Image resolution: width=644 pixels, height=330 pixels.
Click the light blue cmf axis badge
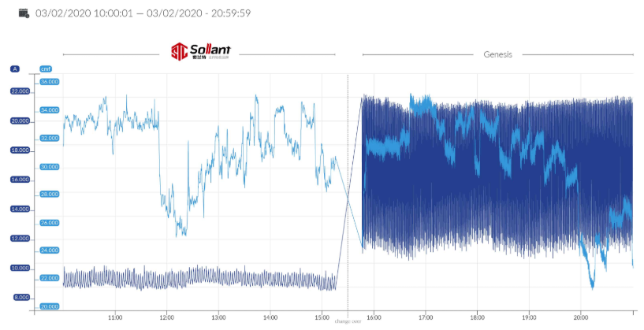[x=45, y=69]
